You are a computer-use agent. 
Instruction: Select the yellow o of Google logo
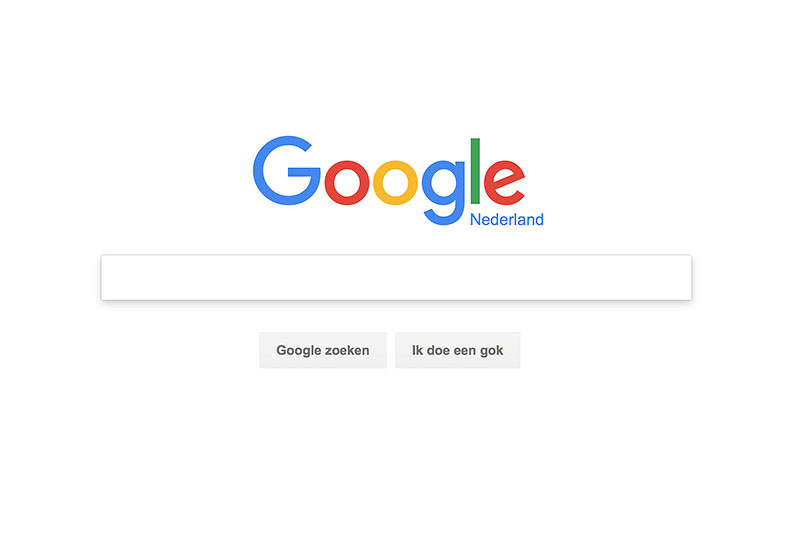click(x=395, y=182)
